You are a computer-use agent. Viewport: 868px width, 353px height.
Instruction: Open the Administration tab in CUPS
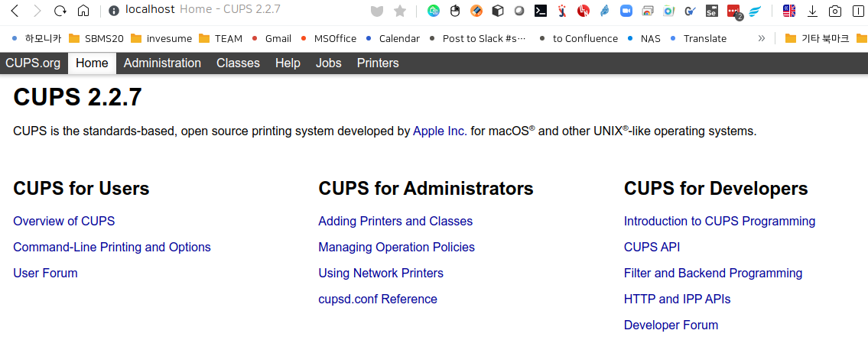pyautogui.click(x=162, y=63)
